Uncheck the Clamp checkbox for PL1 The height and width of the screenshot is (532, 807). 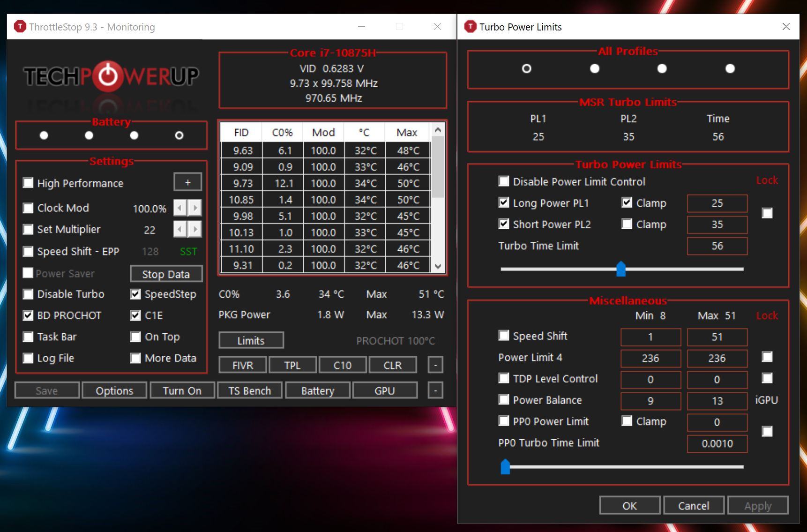(627, 202)
